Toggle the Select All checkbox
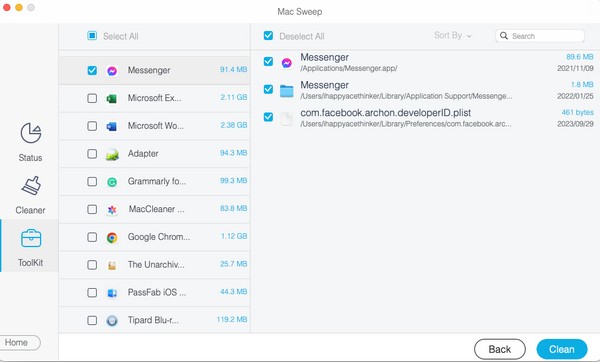 (x=92, y=36)
